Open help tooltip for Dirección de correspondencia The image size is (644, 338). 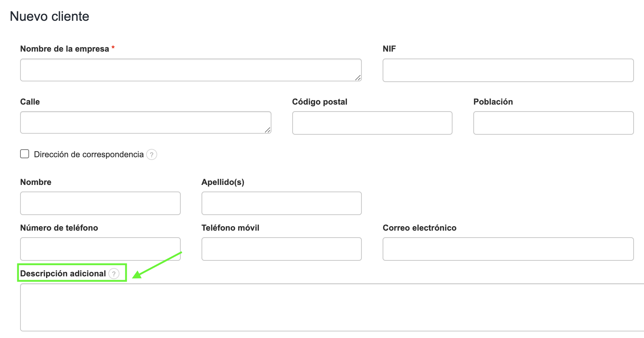pos(152,154)
